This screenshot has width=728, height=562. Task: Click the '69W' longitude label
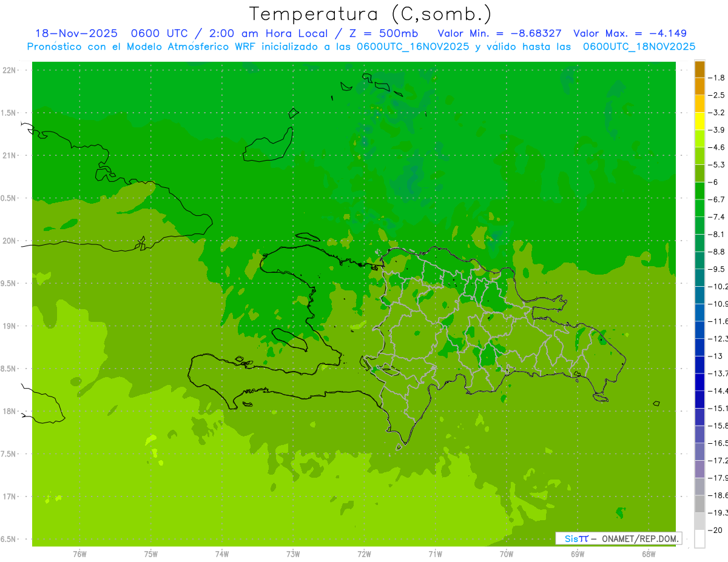[x=578, y=554]
